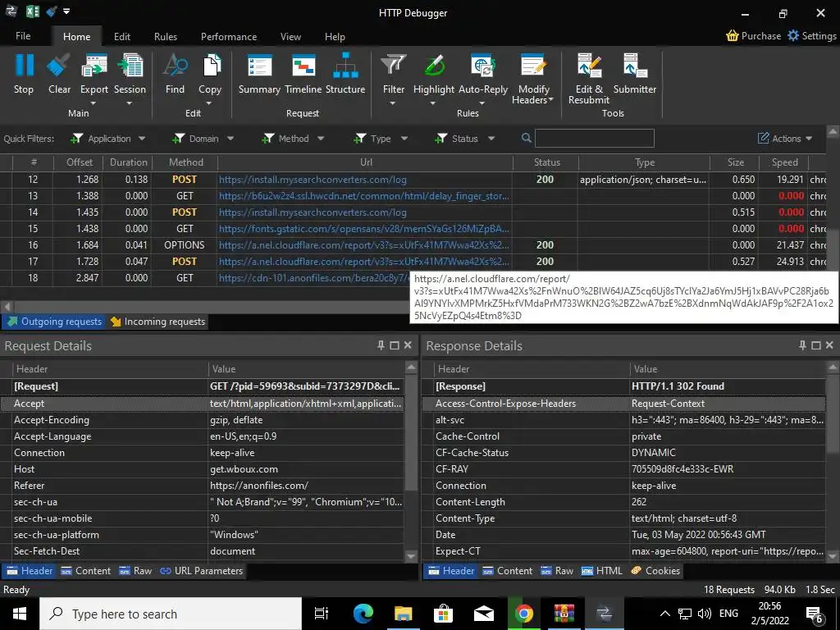Open the Help ribbon tab

tap(335, 36)
